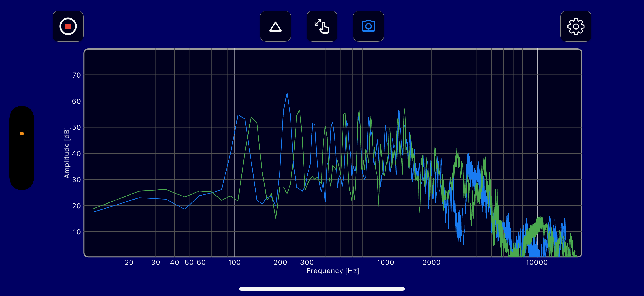Tap the 'Frequency [Hz]' axis title
Screen dimensions: 644x296
[x=333, y=271]
